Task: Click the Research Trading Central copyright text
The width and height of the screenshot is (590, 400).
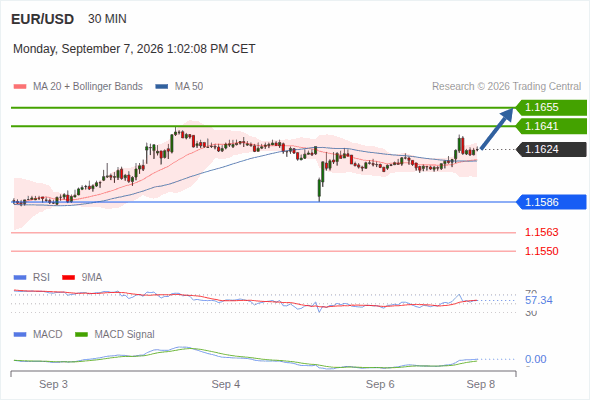Action: pos(506,87)
